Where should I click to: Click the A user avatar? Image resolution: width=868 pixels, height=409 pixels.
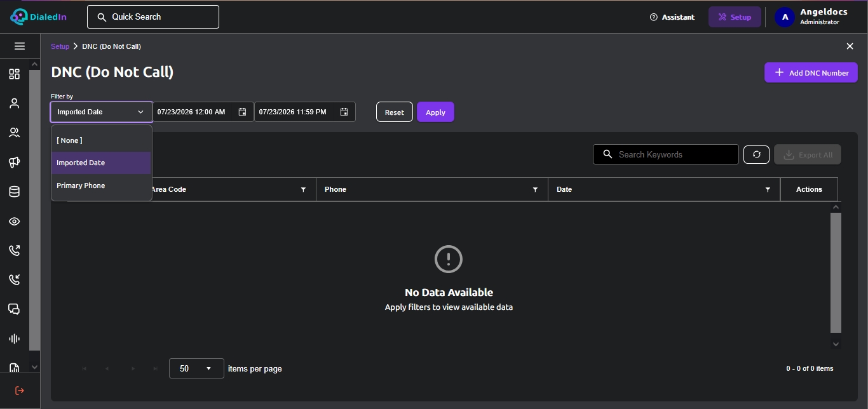[x=785, y=17]
